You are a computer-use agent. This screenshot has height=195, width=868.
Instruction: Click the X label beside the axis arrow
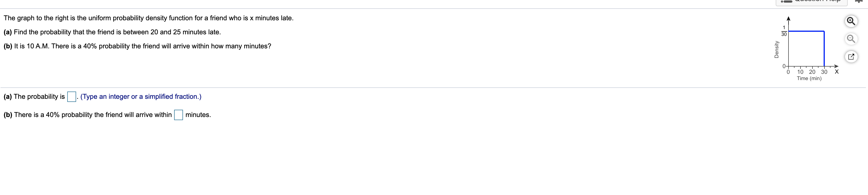pyautogui.click(x=837, y=71)
